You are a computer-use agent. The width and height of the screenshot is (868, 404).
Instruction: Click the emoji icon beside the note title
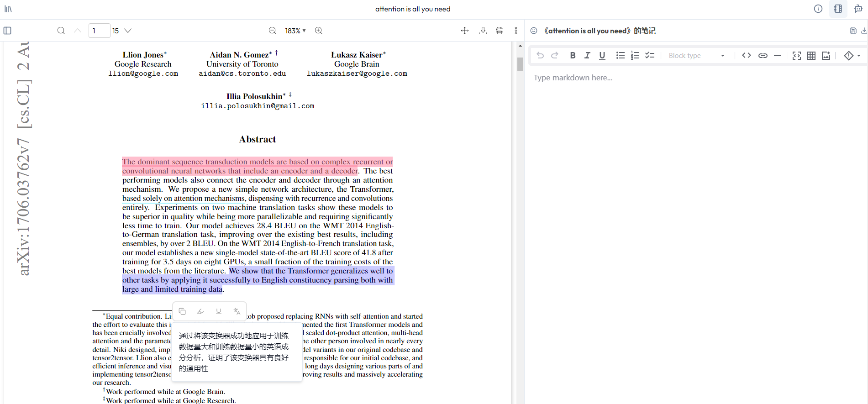tap(534, 31)
